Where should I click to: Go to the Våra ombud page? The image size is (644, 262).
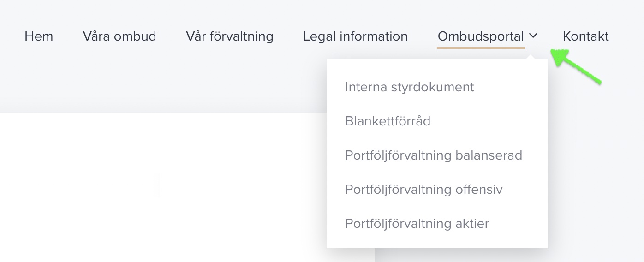[x=119, y=36]
